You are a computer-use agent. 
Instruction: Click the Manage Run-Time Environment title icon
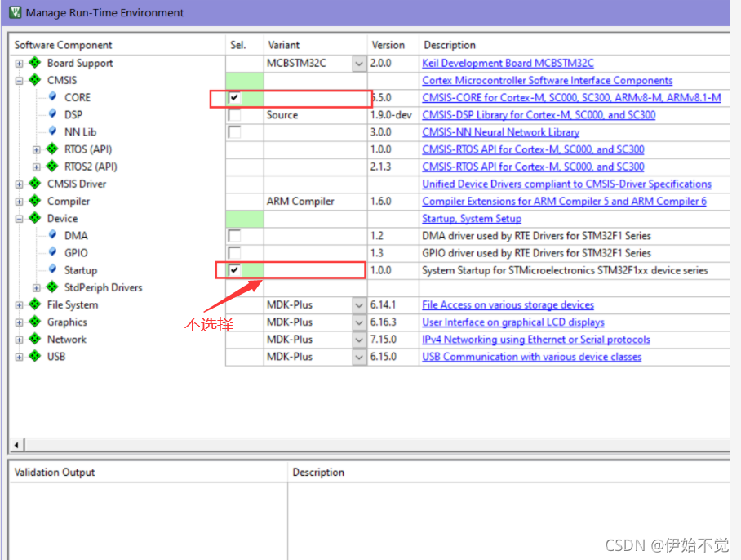(x=16, y=12)
